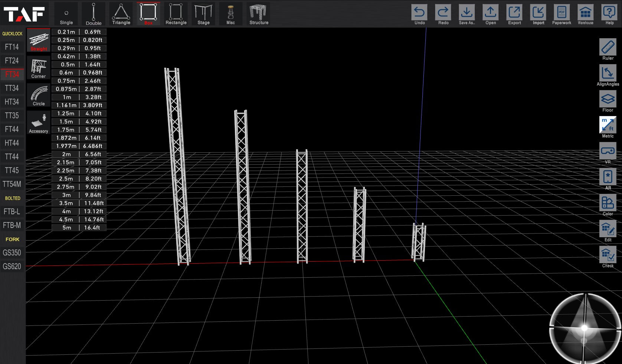Click the camera orientation compass widget
This screenshot has height=364, width=622.
click(x=585, y=328)
